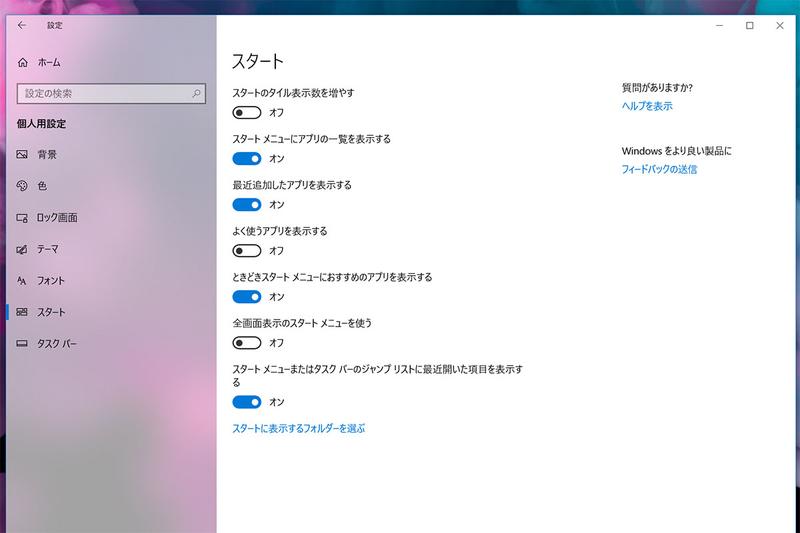Click the フォント letter icon

22,281
